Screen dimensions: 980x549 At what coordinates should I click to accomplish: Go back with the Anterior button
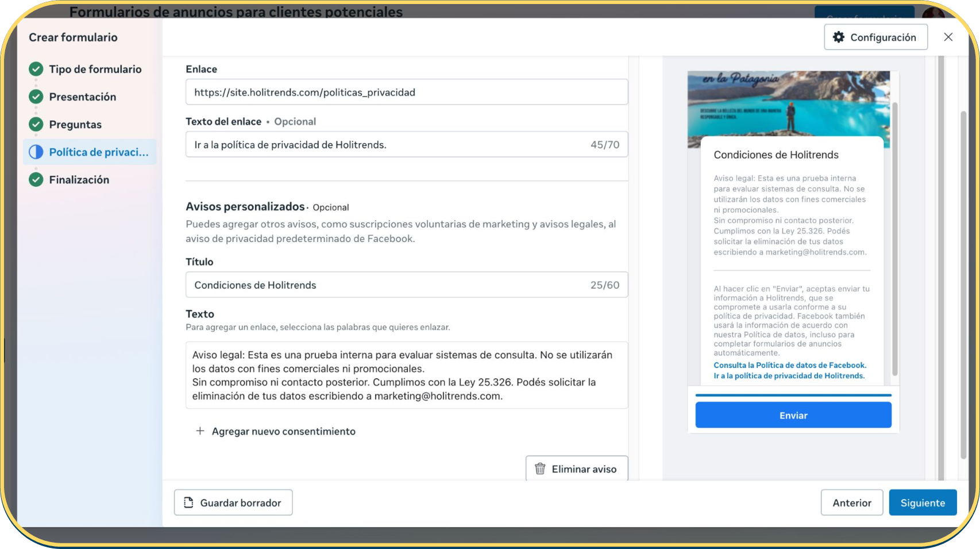pos(852,502)
